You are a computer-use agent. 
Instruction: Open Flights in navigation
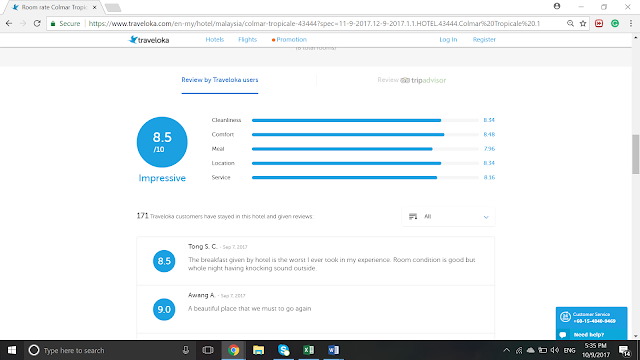247,40
